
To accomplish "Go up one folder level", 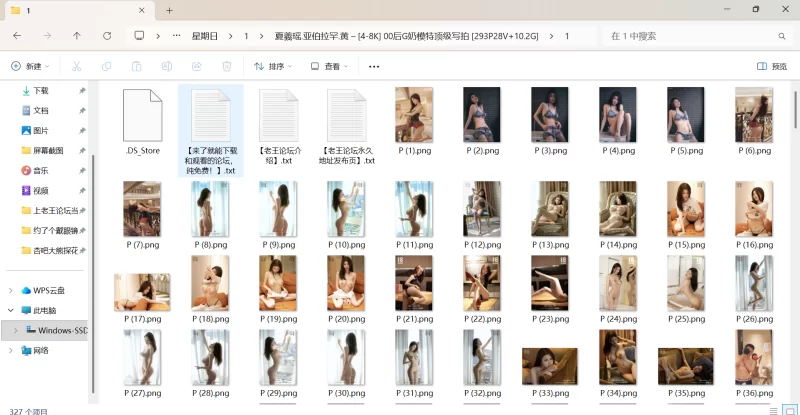I will click(x=77, y=36).
